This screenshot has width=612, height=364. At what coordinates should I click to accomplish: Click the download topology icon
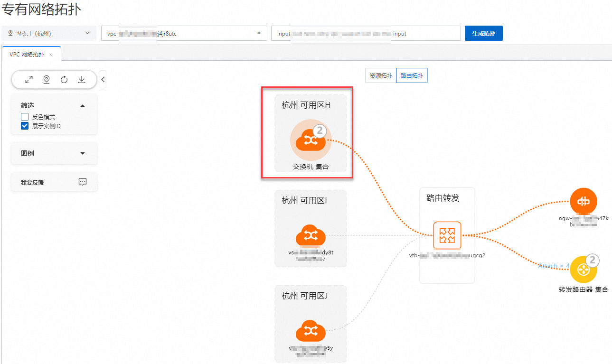tap(82, 80)
